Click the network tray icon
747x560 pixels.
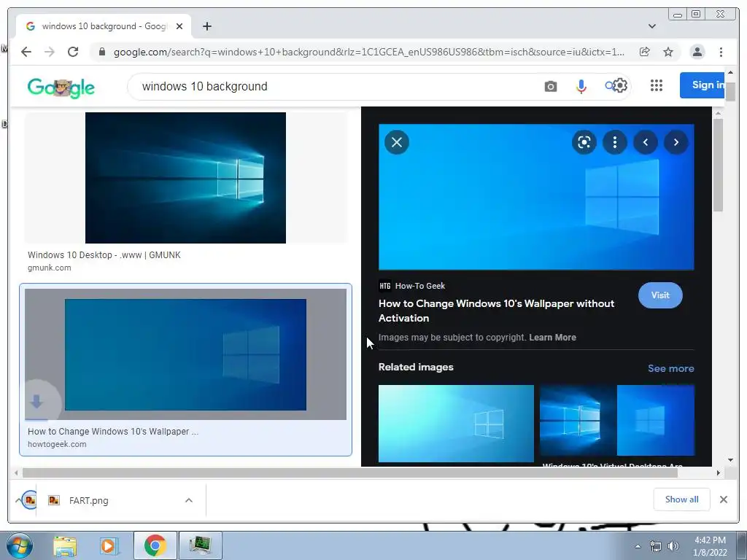[656, 546]
